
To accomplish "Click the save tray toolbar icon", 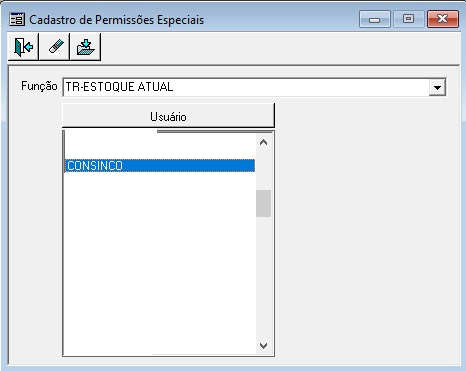I will pos(85,47).
